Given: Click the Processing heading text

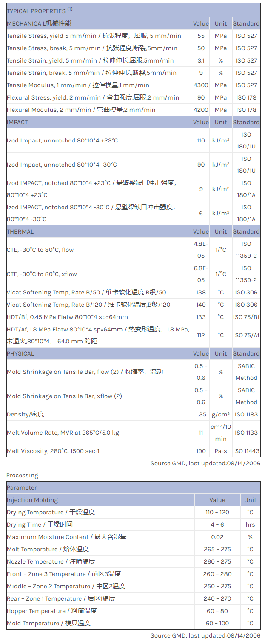Looking at the screenshot, I should pos(22,475).
